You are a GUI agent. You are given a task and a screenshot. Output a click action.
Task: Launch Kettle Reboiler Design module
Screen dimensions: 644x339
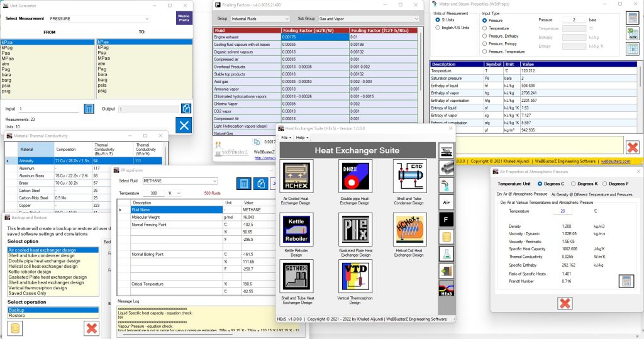296,230
